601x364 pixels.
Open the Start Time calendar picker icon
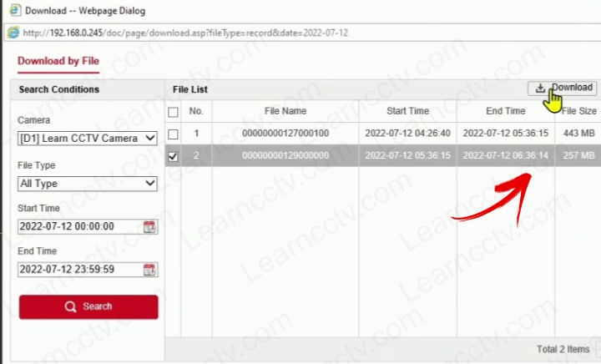click(149, 226)
